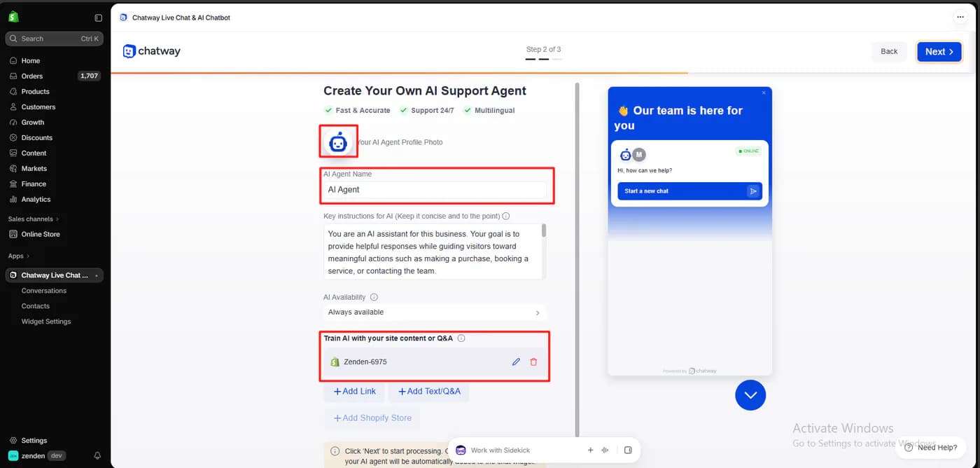Click the zenden store account
This screenshot has height=468, width=980.
click(36, 455)
